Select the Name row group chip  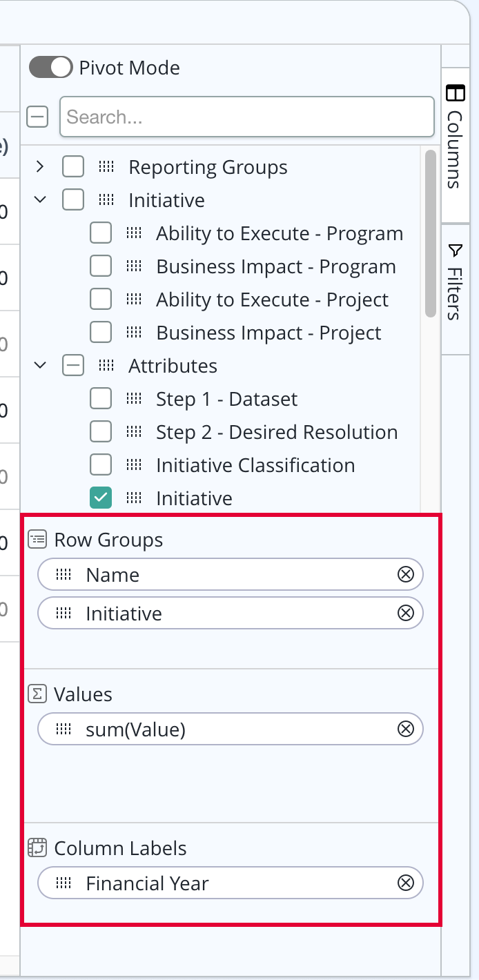tap(231, 574)
